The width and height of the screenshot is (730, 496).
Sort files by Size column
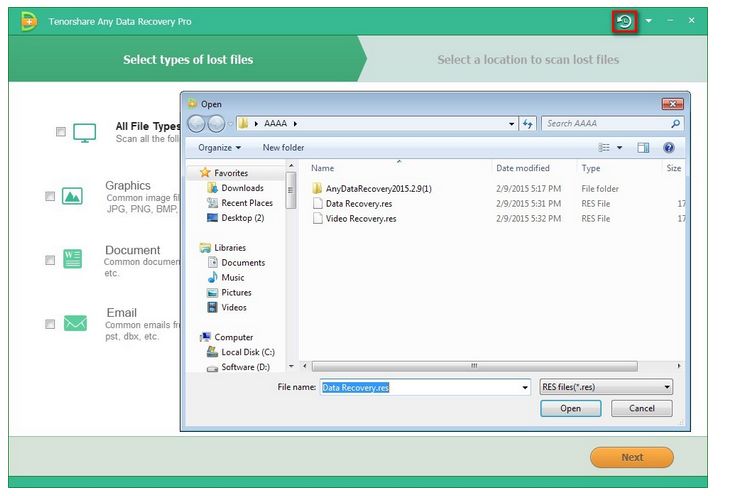coord(674,168)
